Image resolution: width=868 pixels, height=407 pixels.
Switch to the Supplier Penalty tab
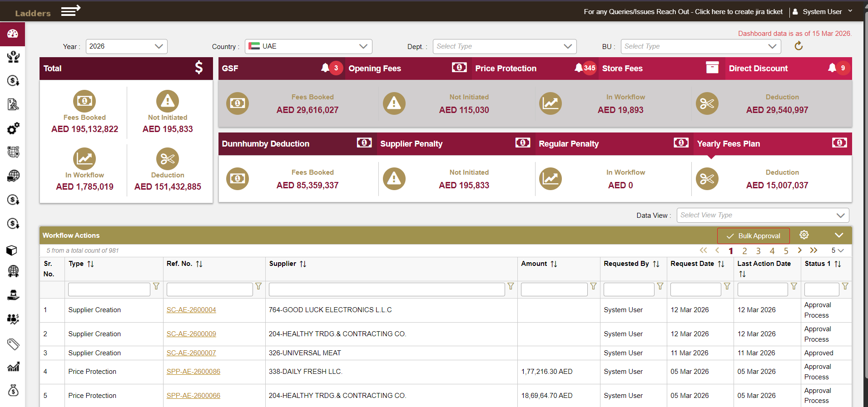coord(456,144)
